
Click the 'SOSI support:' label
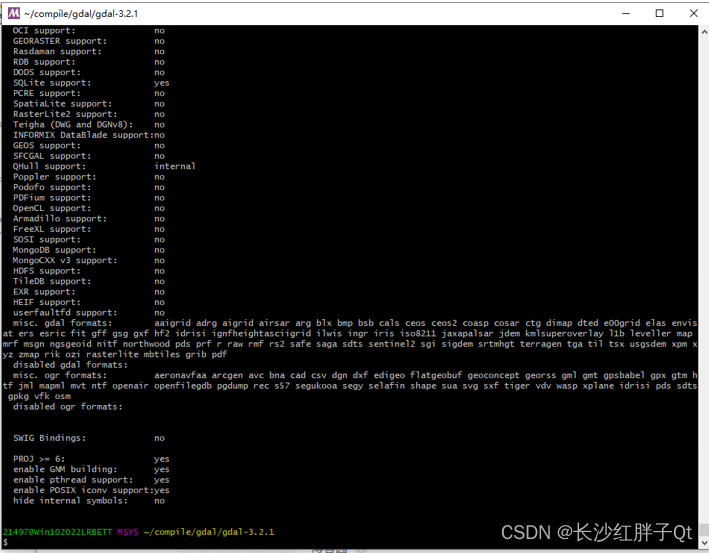tap(47, 240)
